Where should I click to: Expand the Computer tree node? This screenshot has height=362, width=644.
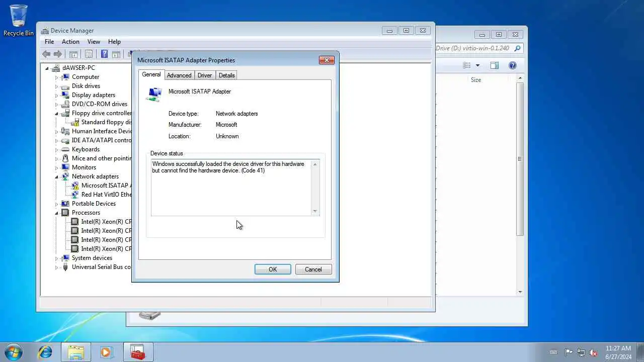click(56, 77)
